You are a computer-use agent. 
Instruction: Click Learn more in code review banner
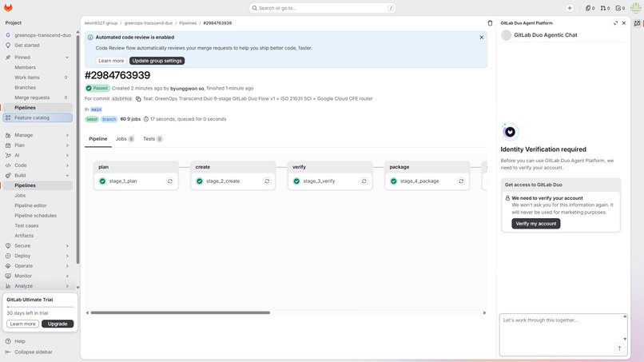point(111,61)
